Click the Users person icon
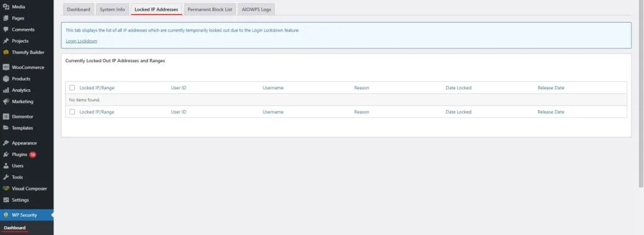 point(6,166)
